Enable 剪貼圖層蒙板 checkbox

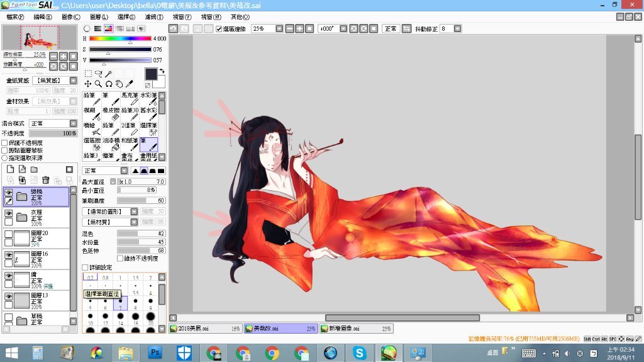(5, 150)
